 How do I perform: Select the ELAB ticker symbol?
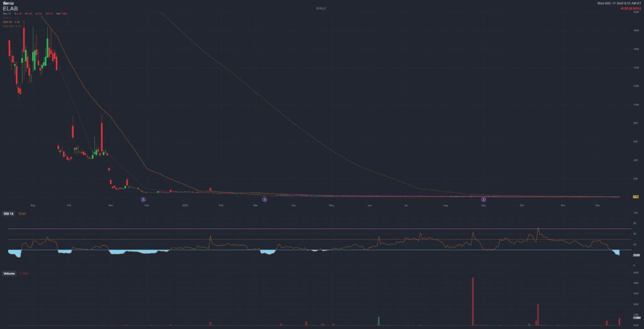coord(11,9)
